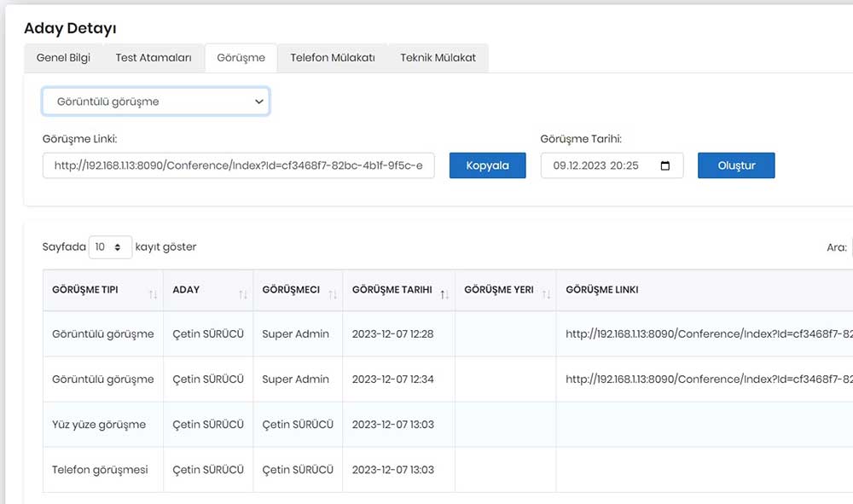Open the Görüntülü görüşme type dropdown
This screenshot has height=504, width=853.
point(155,101)
